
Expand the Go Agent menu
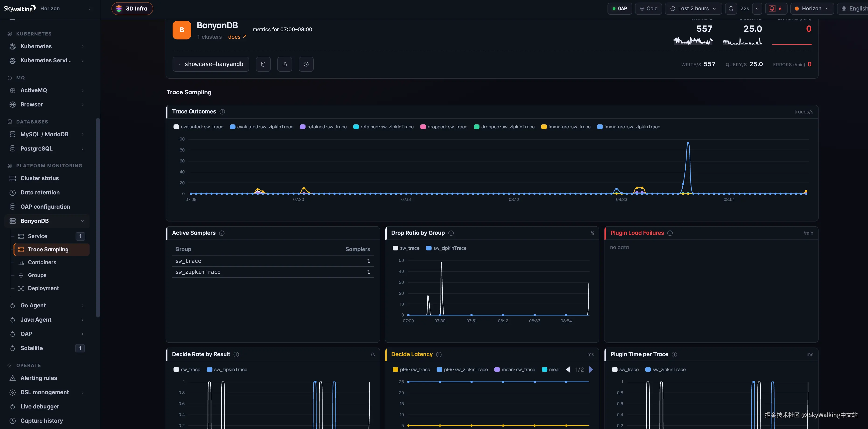coord(47,306)
